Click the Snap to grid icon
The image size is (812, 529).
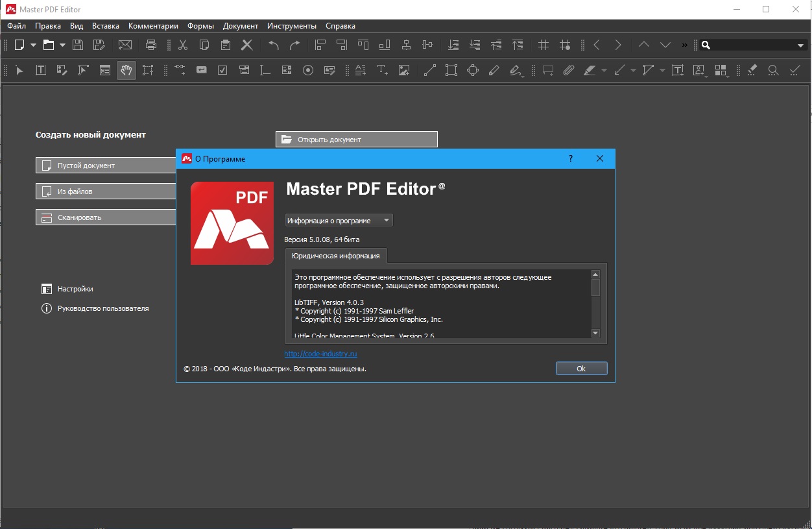coord(565,45)
